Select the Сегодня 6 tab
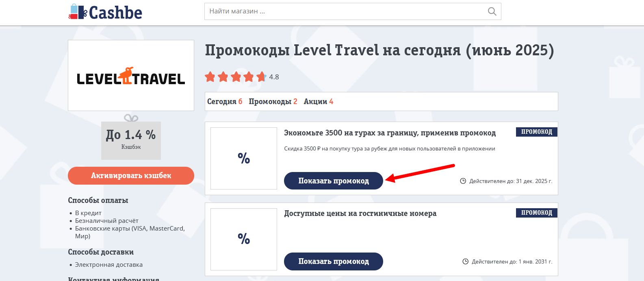Viewport: 644px width, 281px height. (x=225, y=101)
